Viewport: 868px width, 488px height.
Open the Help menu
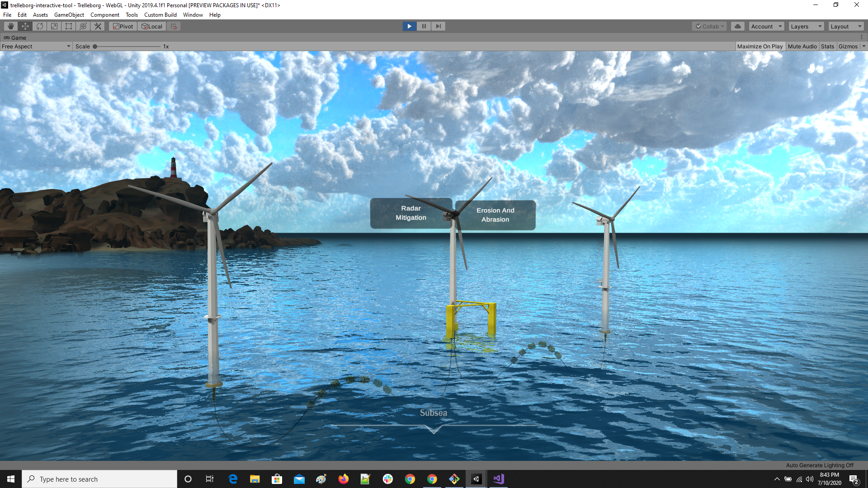tap(215, 15)
